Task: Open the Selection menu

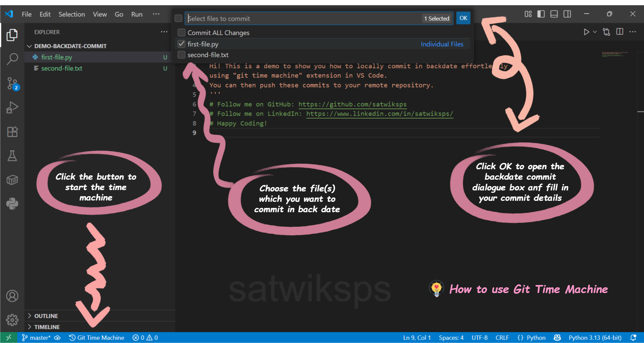Action: (72, 14)
